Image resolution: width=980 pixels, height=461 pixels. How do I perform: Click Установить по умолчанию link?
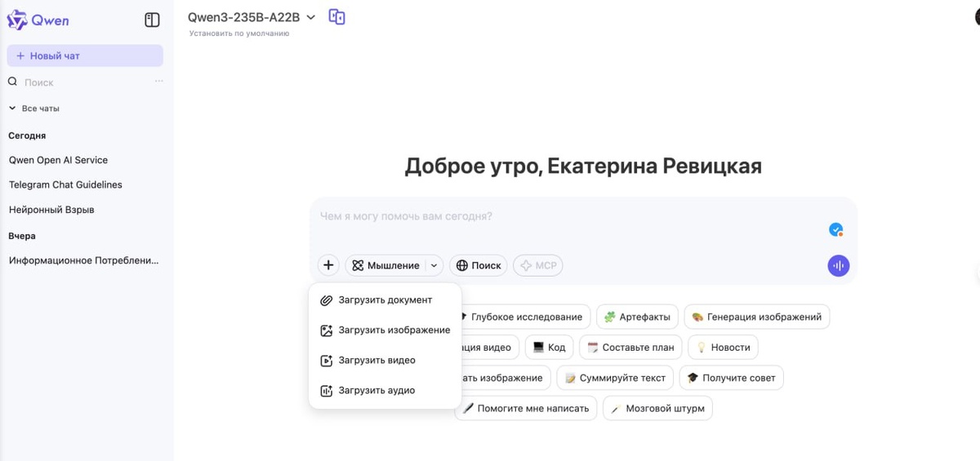(239, 33)
